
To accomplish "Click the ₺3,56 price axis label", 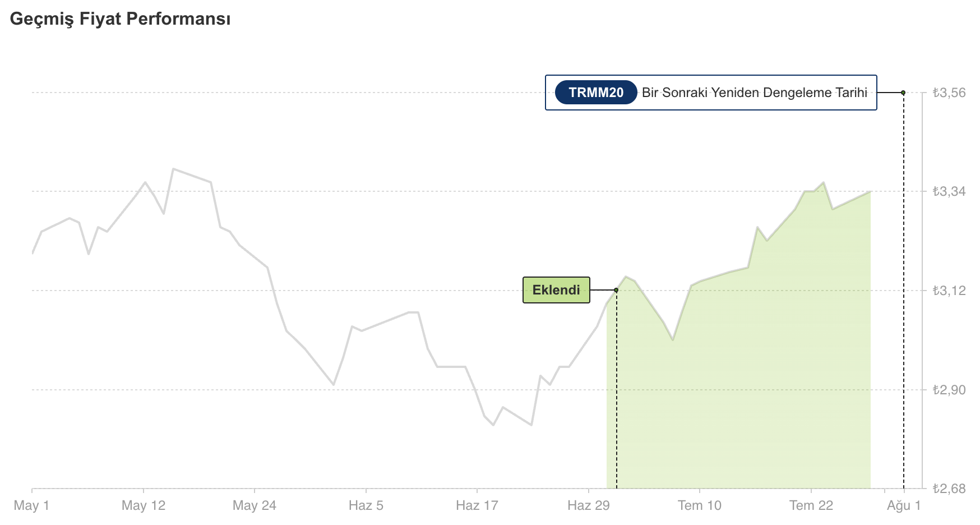I will pyautogui.click(x=949, y=93).
